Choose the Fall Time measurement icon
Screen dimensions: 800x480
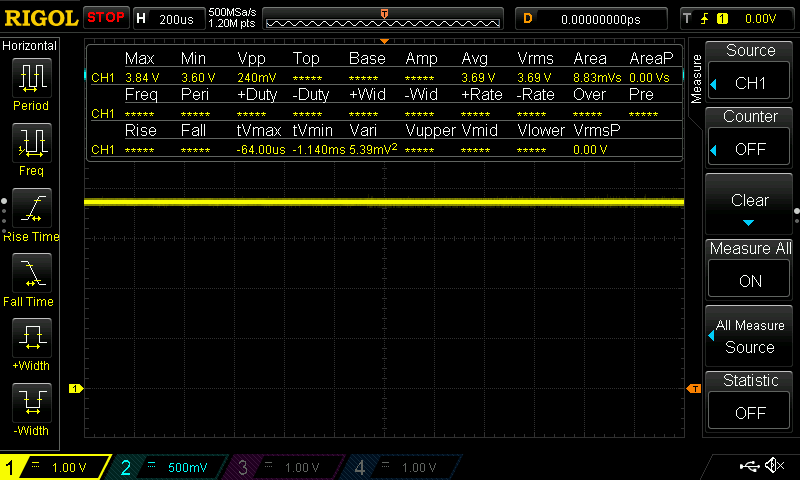pos(31,277)
